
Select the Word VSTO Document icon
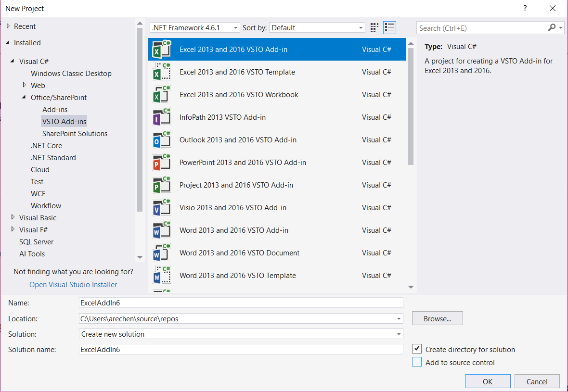tap(162, 253)
